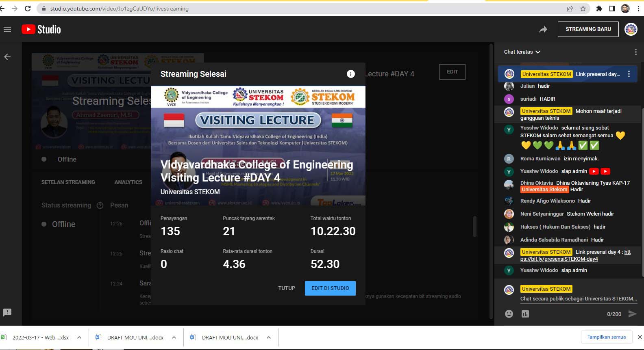View site info padlock icon
Image resolution: width=644 pixels, height=350 pixels.
pyautogui.click(x=44, y=9)
